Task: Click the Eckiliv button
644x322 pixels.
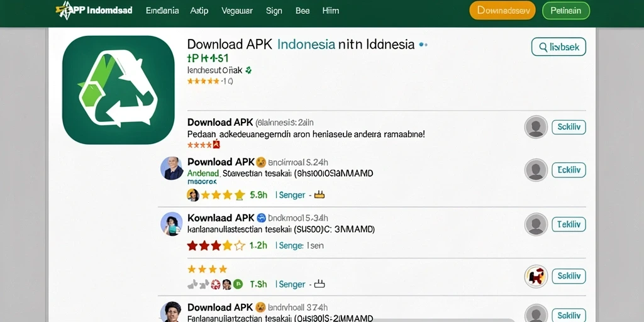Action: click(x=569, y=170)
